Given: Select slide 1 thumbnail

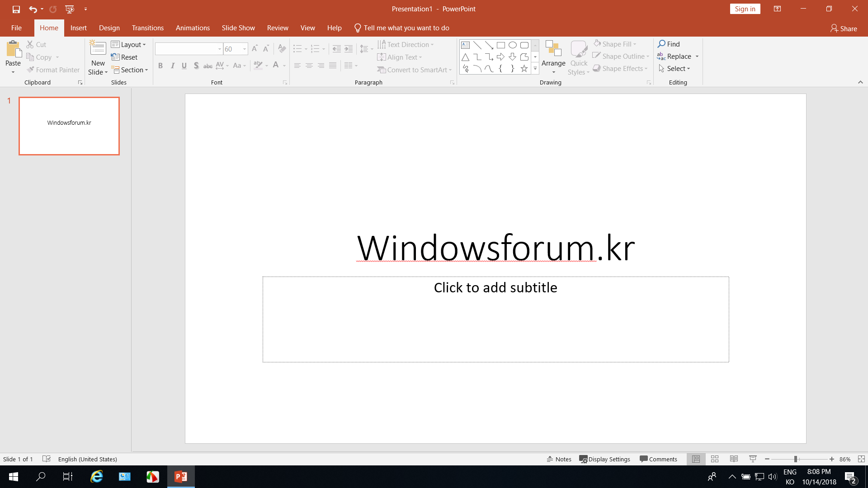Looking at the screenshot, I should click(x=69, y=126).
